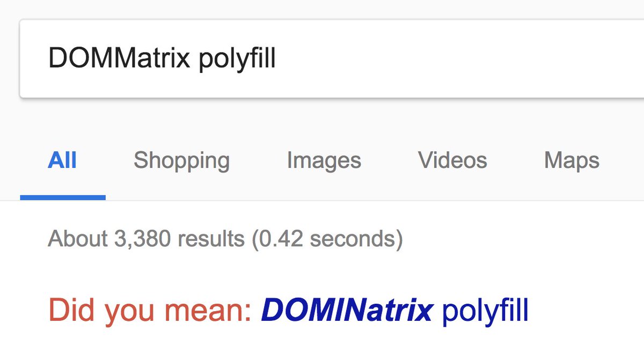Click the blue underline beneath the All tab
644x352 pixels.
(x=63, y=197)
